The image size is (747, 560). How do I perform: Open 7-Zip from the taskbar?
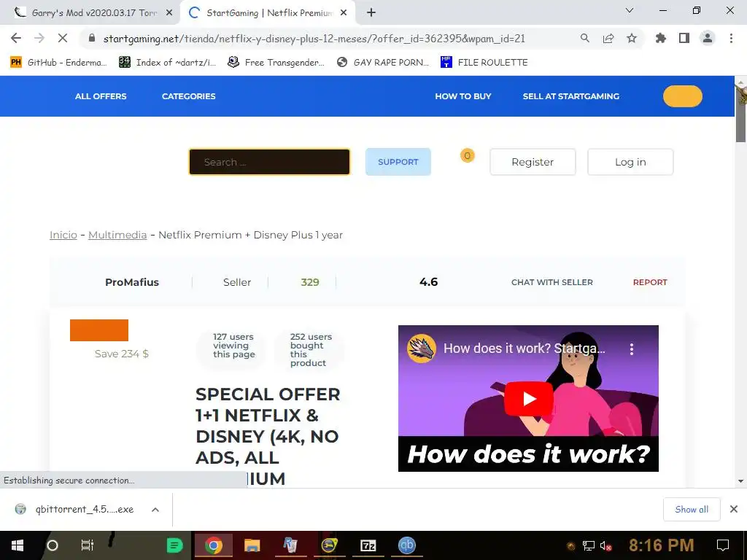[368, 545]
